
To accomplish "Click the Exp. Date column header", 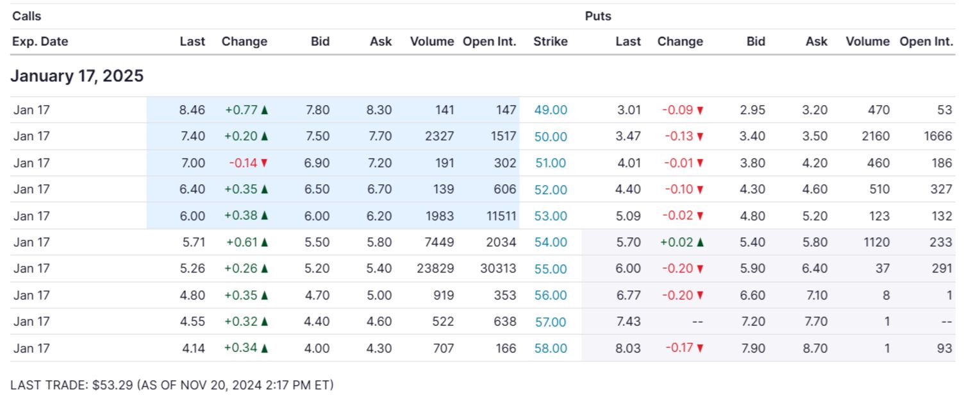I will point(40,42).
